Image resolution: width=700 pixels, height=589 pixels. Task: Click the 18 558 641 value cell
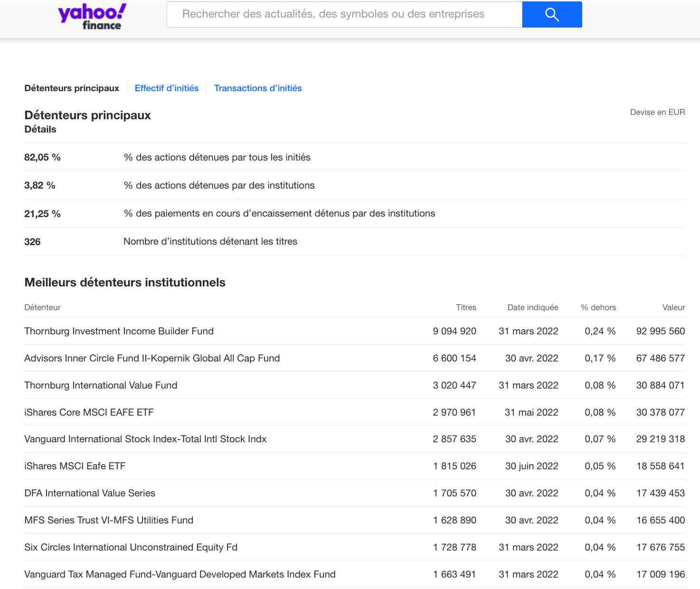pos(661,466)
